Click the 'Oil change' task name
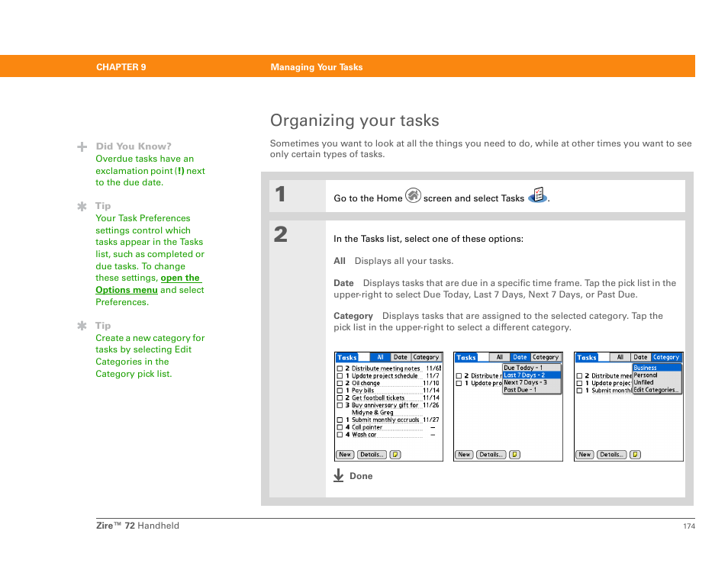The width and height of the screenshot is (728, 563). tap(366, 384)
